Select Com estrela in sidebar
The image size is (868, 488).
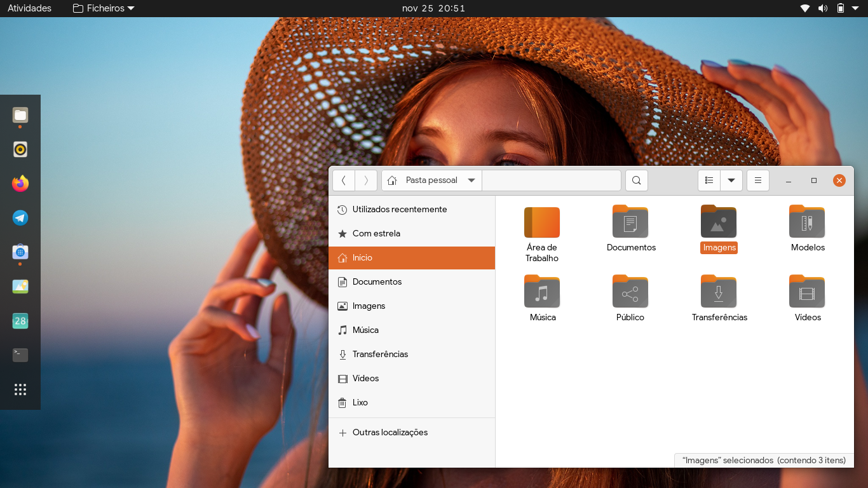[376, 234]
